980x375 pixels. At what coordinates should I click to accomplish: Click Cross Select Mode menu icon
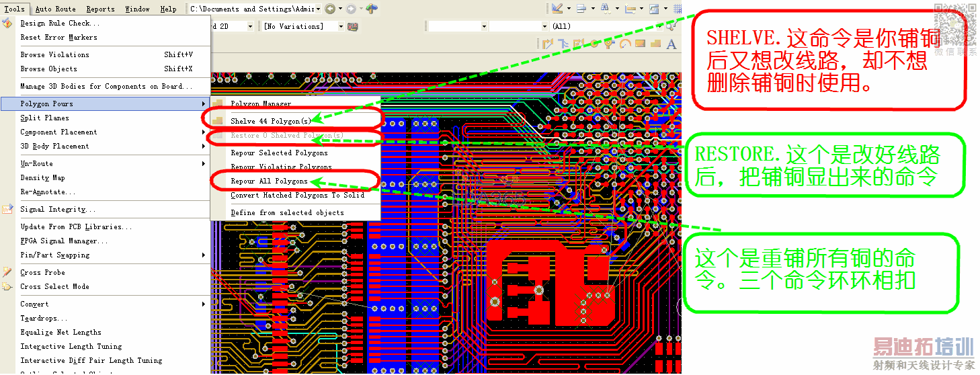7,287
